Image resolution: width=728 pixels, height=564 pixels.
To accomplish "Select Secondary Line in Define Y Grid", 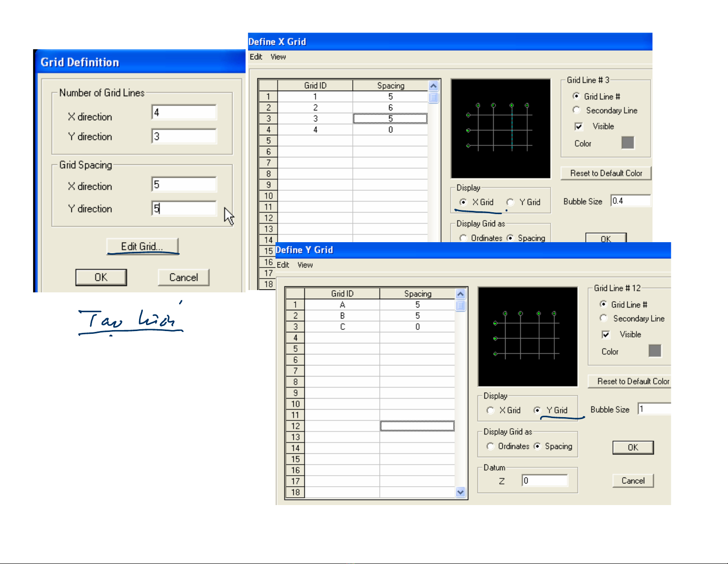I will pyautogui.click(x=604, y=319).
